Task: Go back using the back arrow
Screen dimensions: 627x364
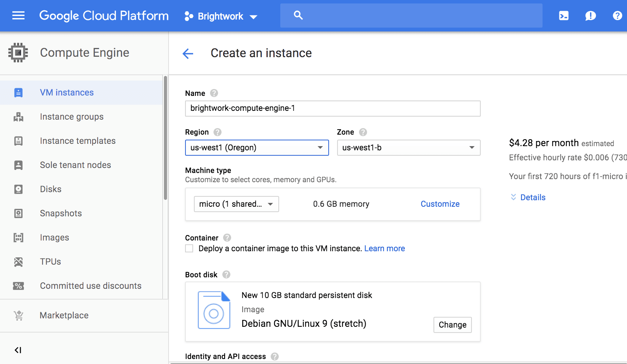Action: point(188,53)
